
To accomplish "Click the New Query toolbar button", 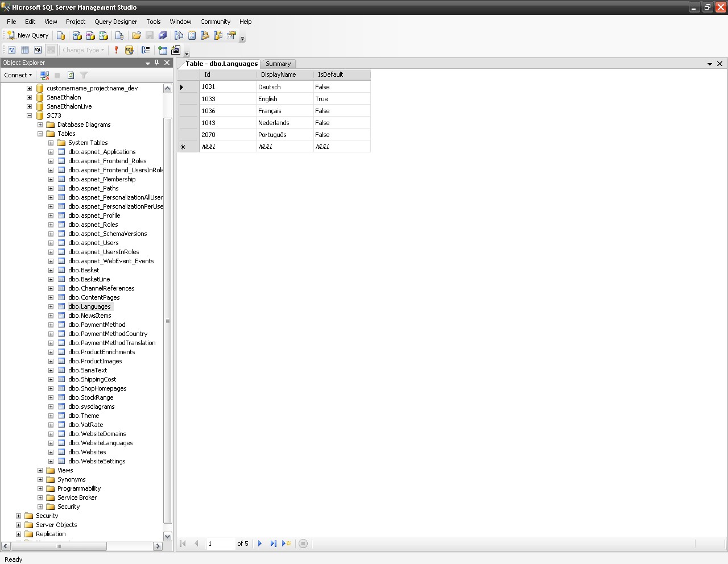I will click(x=27, y=35).
